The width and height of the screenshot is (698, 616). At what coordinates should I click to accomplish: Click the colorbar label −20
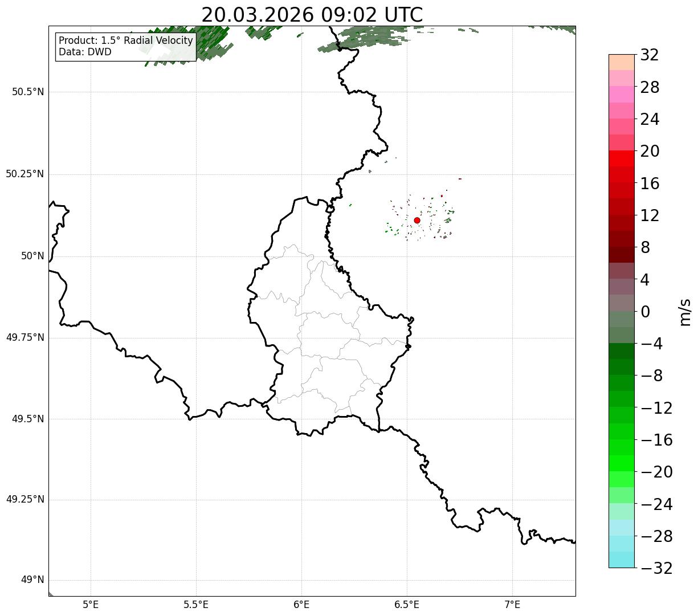(x=656, y=472)
